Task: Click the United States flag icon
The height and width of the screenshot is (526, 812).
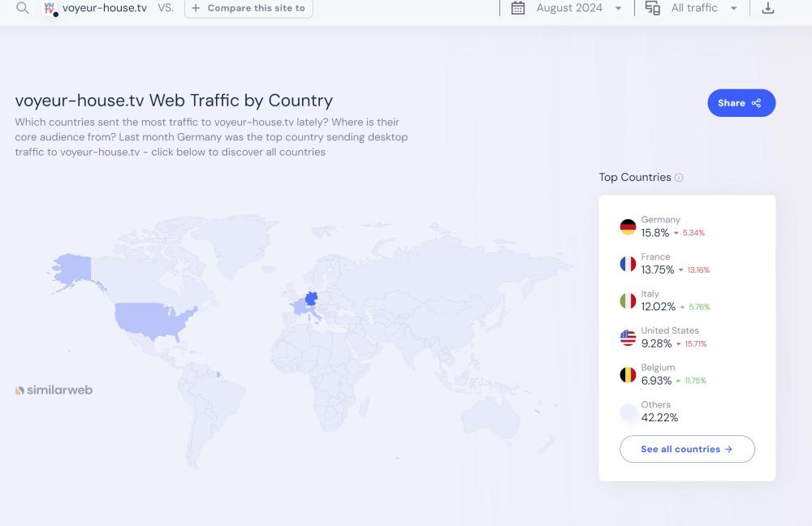Action: pos(628,338)
